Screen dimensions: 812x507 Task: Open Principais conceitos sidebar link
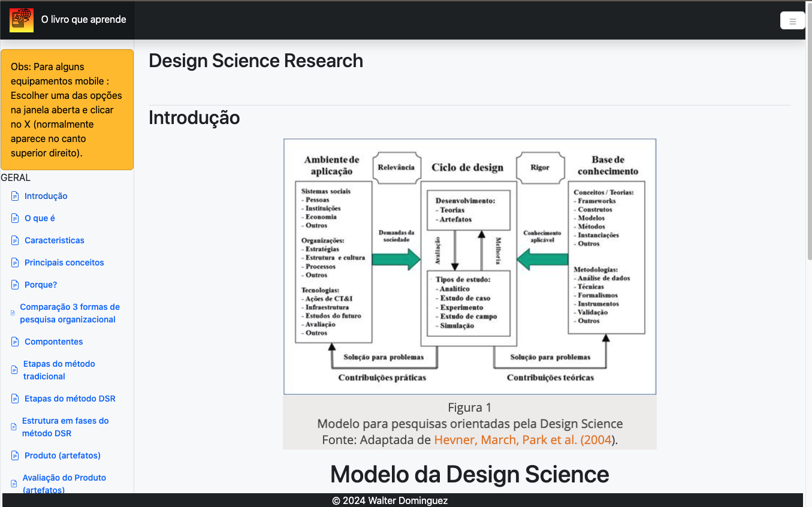64,262
